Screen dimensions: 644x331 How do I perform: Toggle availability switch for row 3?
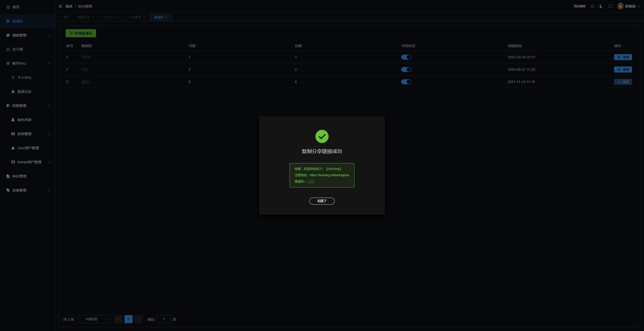click(x=406, y=82)
